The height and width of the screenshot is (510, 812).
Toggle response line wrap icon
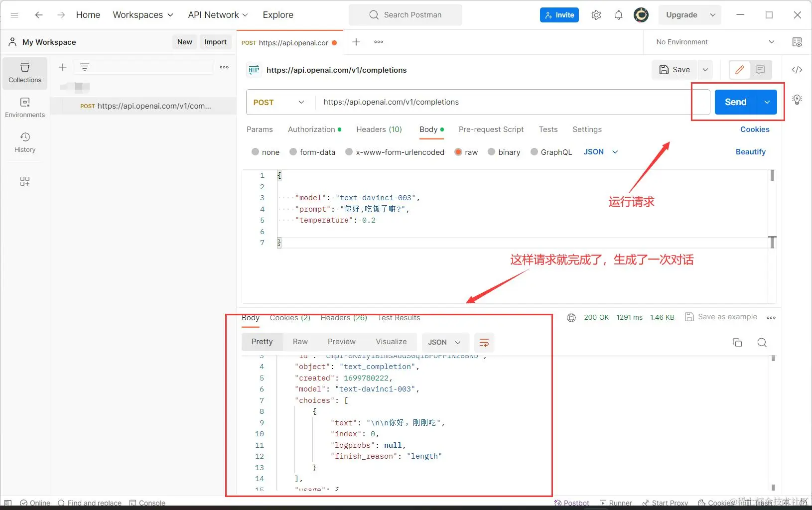click(484, 343)
